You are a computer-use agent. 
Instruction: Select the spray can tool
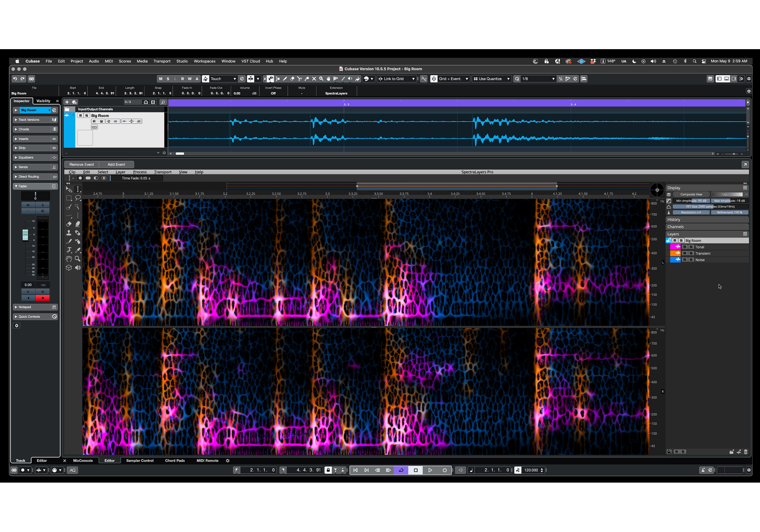pyautogui.click(x=78, y=241)
